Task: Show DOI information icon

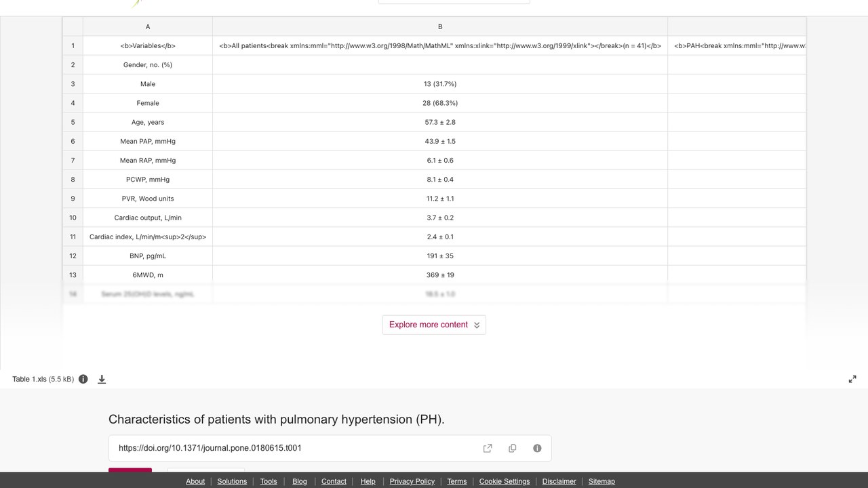Action: (537, 448)
